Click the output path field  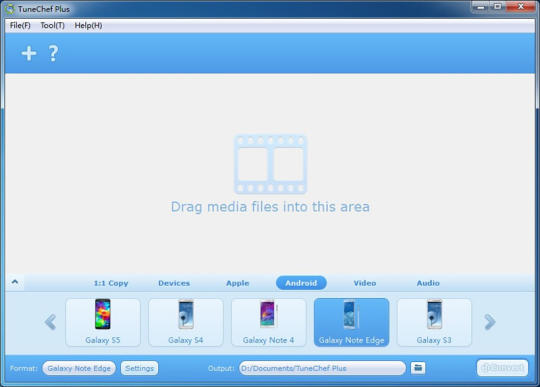[x=322, y=368]
